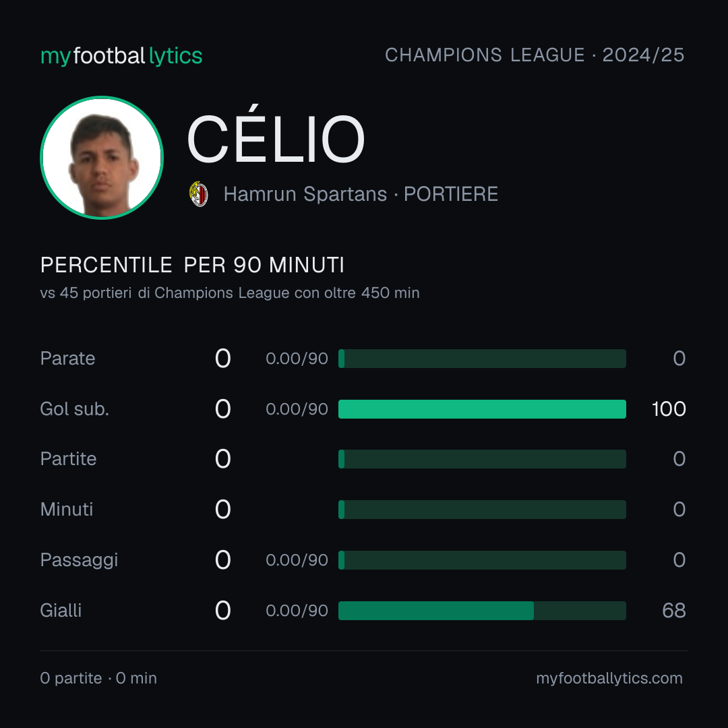Click the Passaggi percentile bar
Screen dimensions: 728x728
[x=482, y=560]
